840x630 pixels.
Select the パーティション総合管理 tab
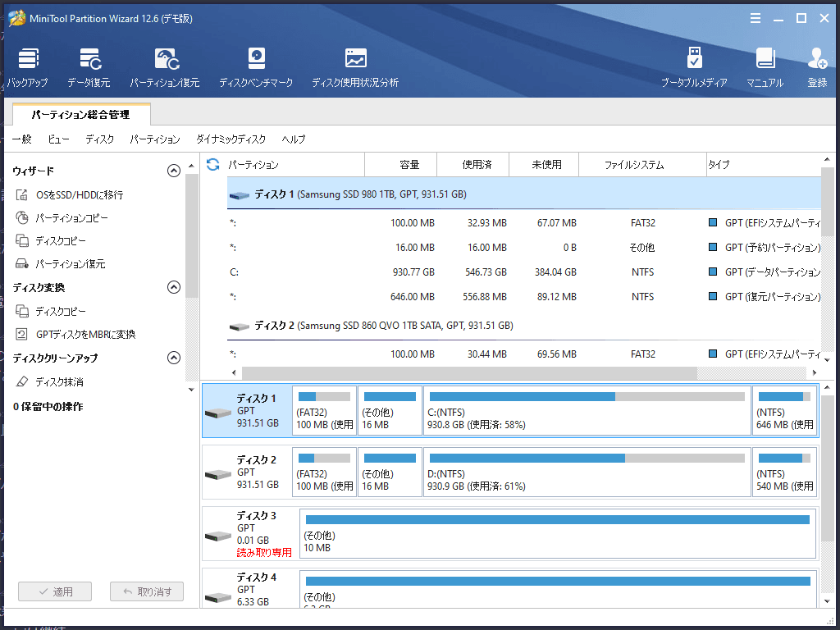pos(81,115)
